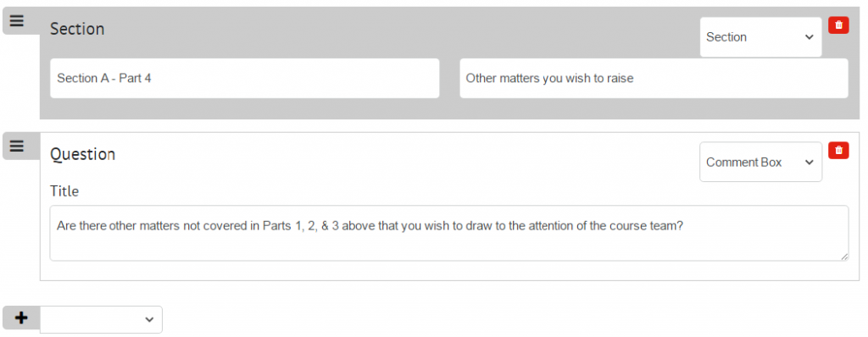The image size is (868, 337).
Task: Click the blank area below the Title text area
Action: (449, 271)
